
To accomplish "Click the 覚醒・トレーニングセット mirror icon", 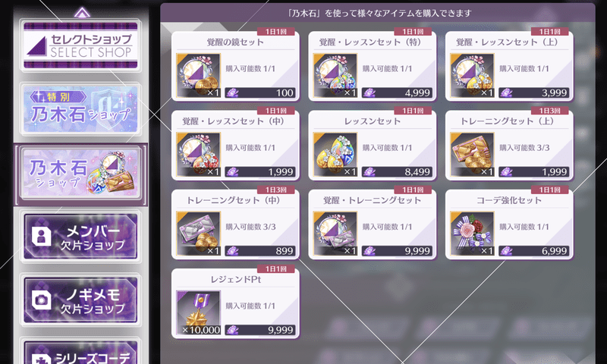I will point(335,234).
